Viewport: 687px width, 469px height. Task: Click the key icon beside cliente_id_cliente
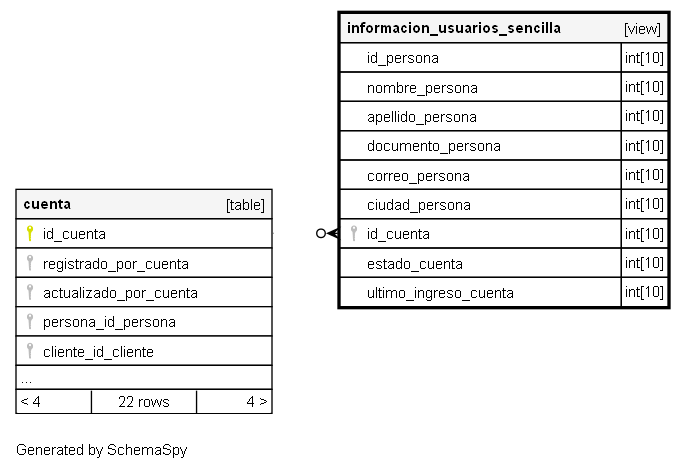click(x=30, y=351)
